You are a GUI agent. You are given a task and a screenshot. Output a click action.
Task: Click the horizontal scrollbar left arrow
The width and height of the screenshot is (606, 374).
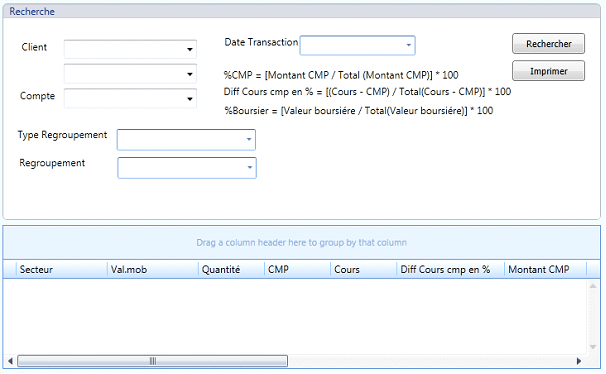pos(10,361)
